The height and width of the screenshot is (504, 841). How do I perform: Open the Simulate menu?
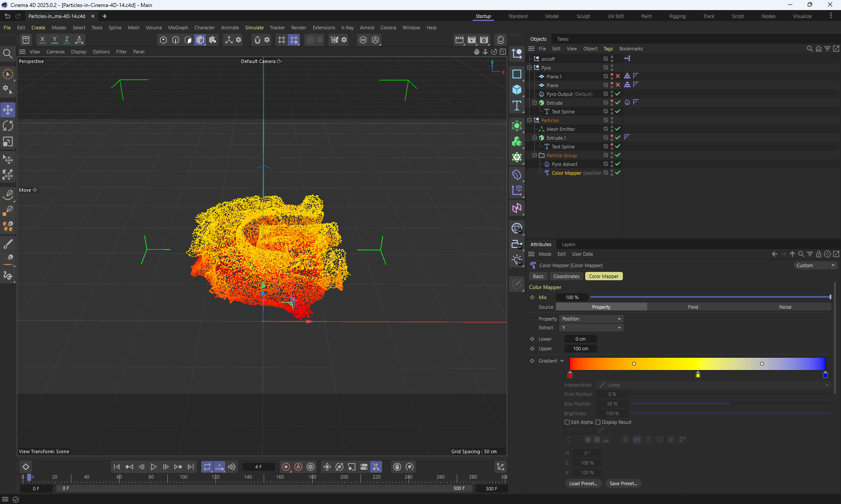[x=254, y=28]
